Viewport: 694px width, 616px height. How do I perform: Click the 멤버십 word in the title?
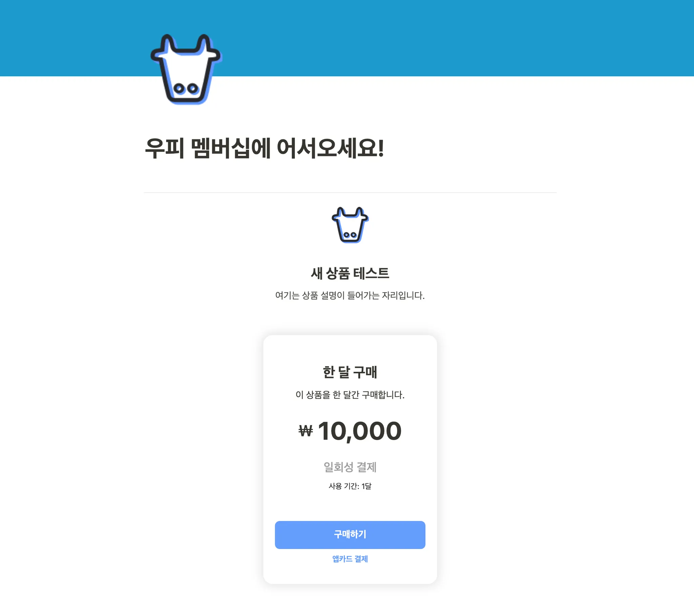click(x=220, y=149)
